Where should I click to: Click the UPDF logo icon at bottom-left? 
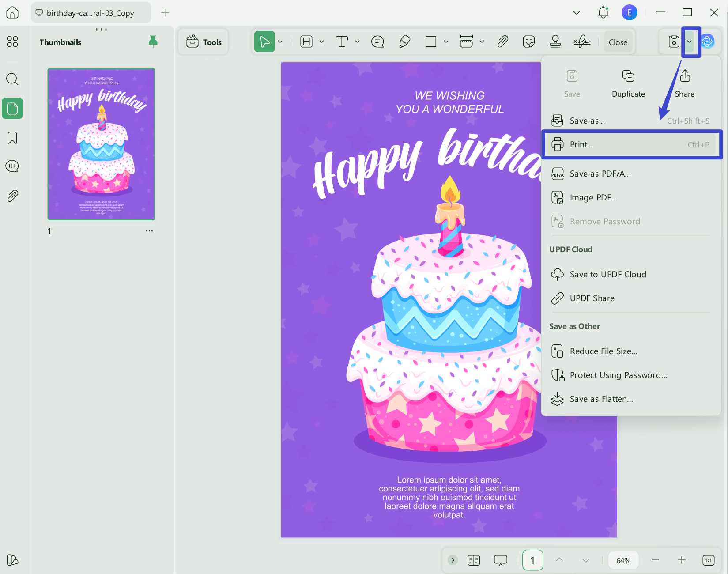pyautogui.click(x=12, y=560)
